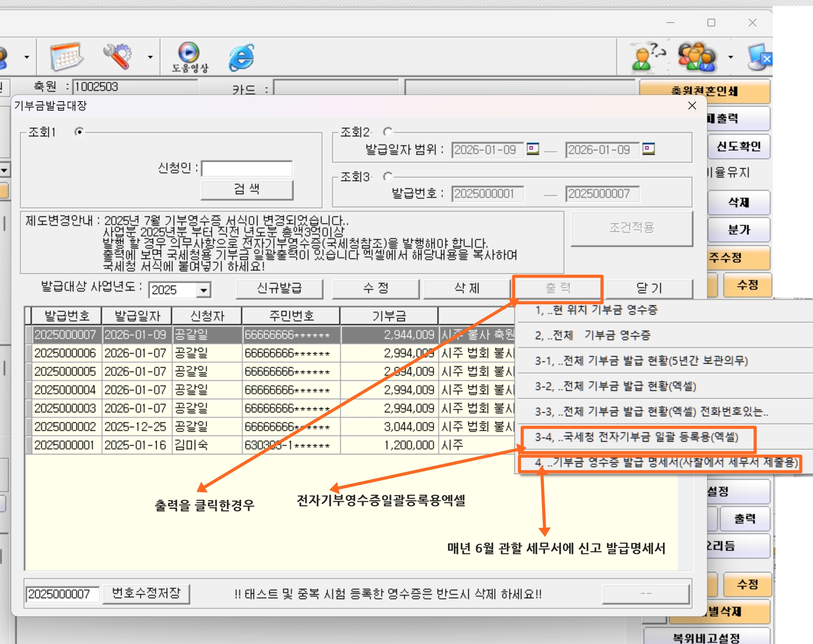Image resolution: width=813 pixels, height=644 pixels.
Task: Click the 신규발급 button
Action: coord(279,289)
